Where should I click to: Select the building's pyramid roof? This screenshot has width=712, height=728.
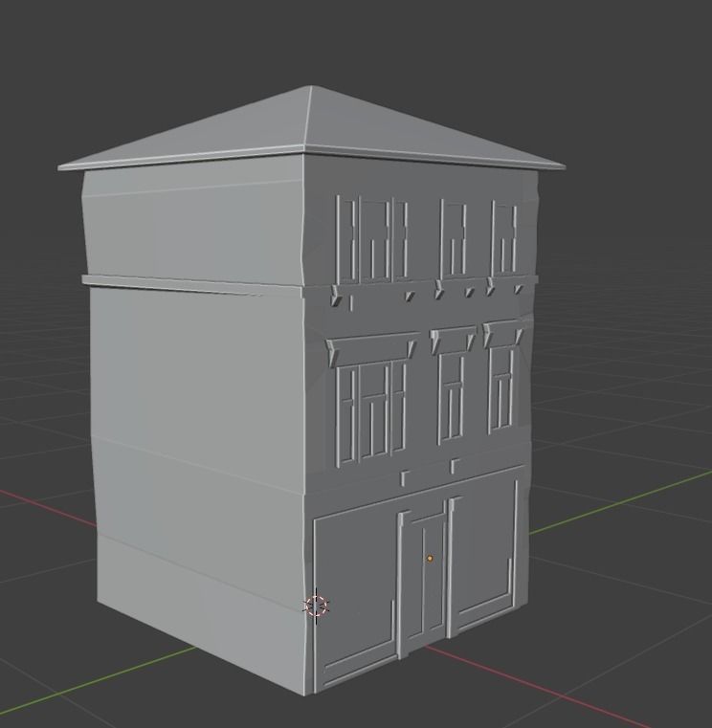[311, 126]
